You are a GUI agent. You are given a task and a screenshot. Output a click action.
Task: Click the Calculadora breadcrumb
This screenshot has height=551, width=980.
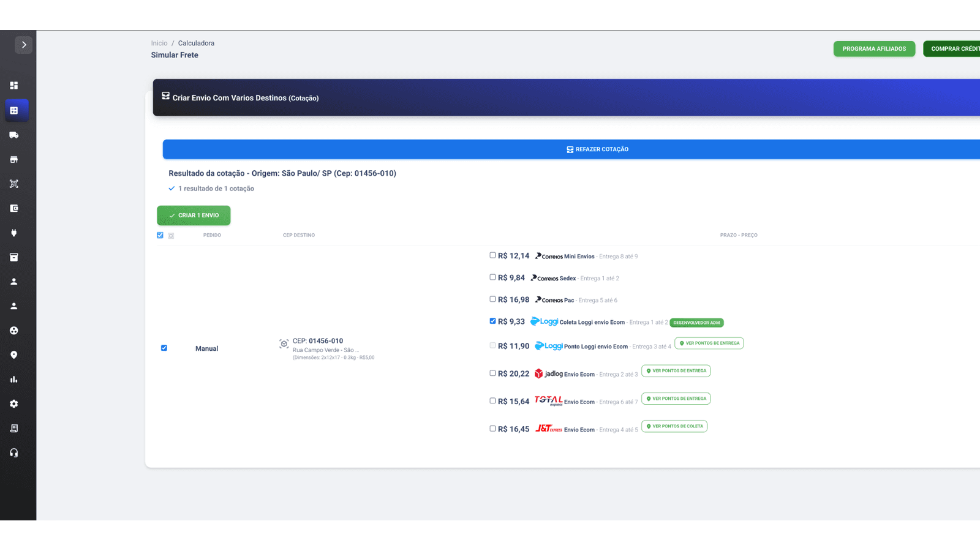[x=196, y=43]
